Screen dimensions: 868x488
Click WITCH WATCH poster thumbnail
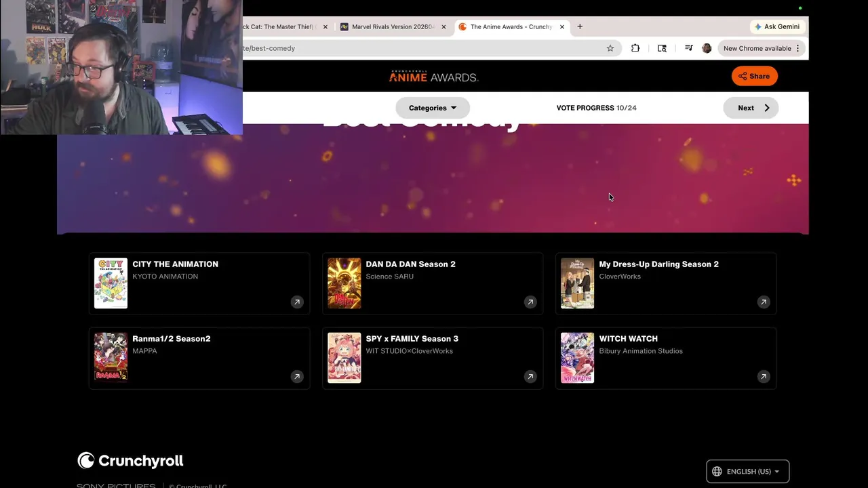(x=578, y=358)
